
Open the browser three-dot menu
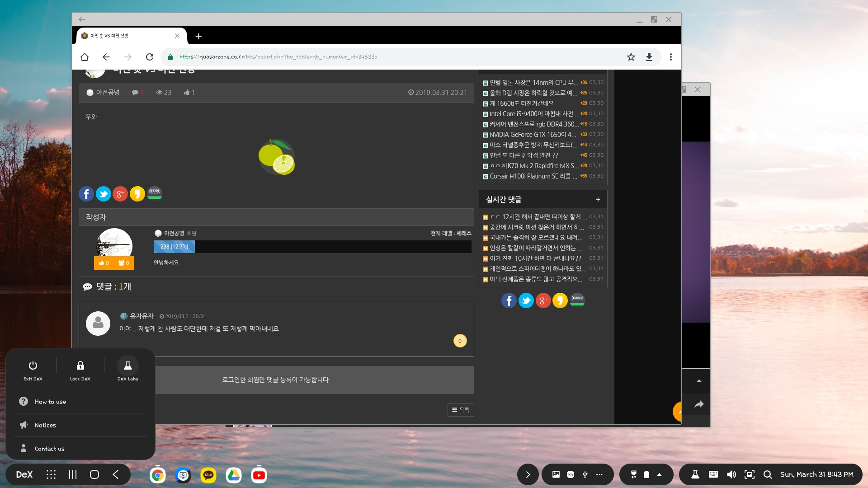[670, 57]
